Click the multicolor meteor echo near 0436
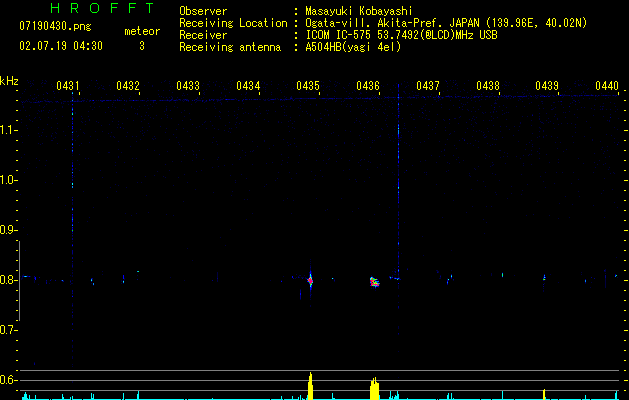This screenshot has width=629, height=400. (374, 282)
